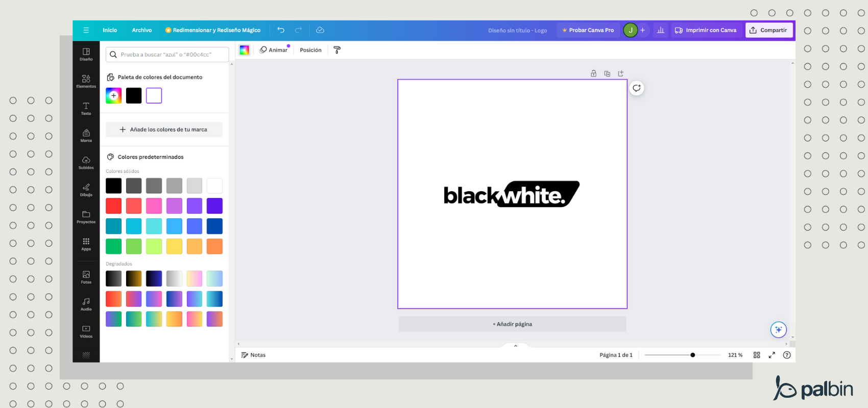Click the cloud save status icon
The width and height of the screenshot is (868, 408).
(x=320, y=30)
